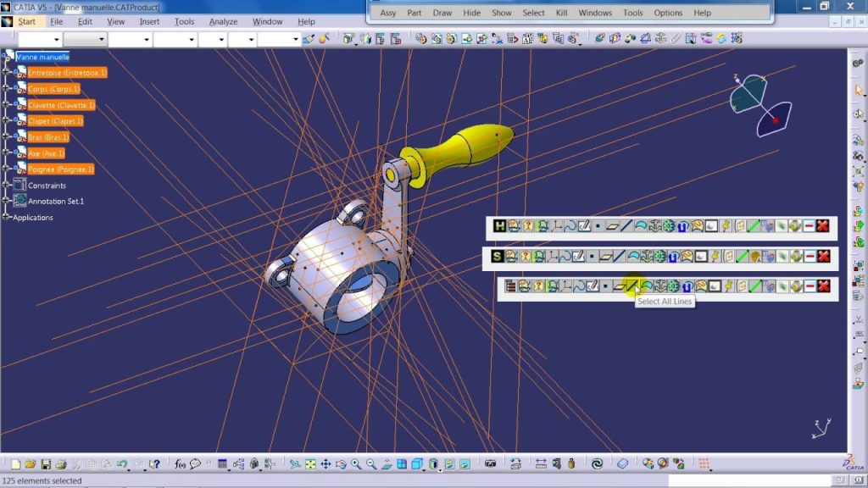This screenshot has height=488, width=868.
Task: Open the Kill menu in floating menubar
Action: tap(561, 13)
